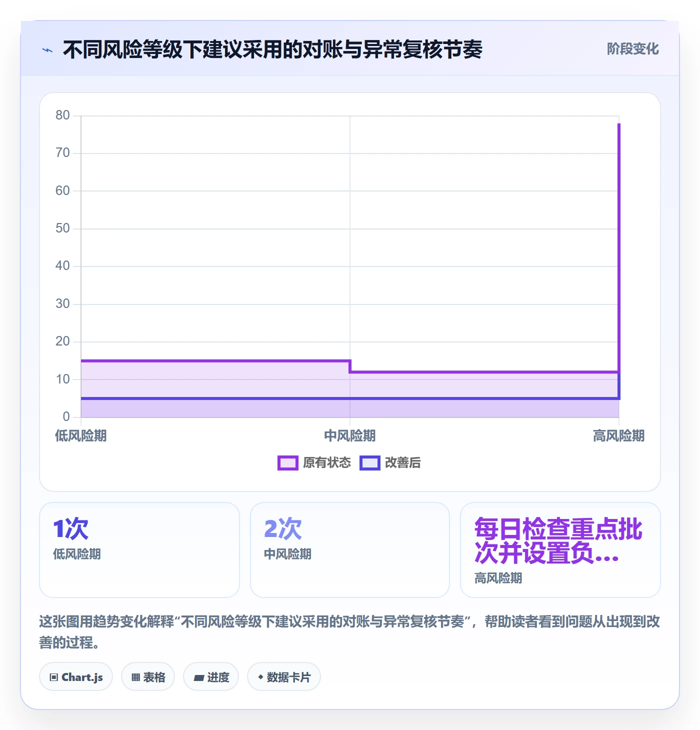Screen dimensions: 700x730
Task: Click the y-axis value 10
Action: point(62,379)
